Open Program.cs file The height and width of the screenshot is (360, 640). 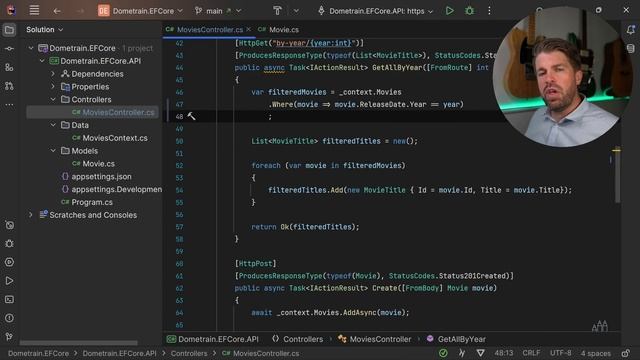tap(87, 202)
